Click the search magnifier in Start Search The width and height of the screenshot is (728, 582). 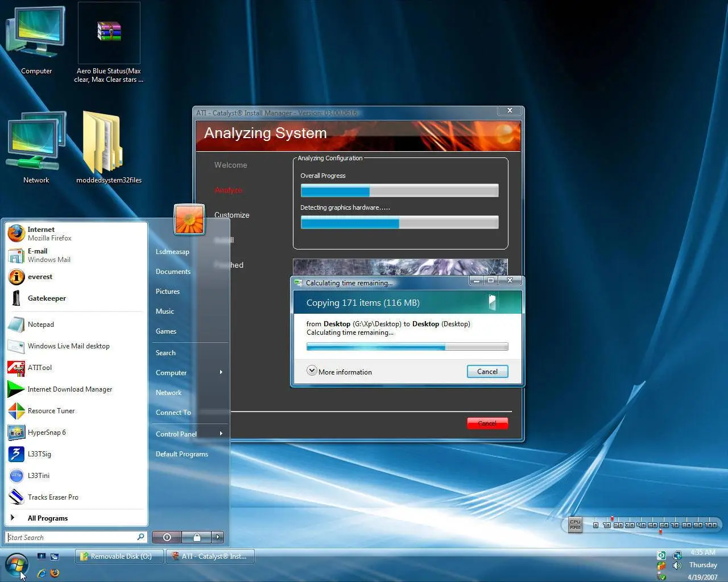(x=140, y=537)
